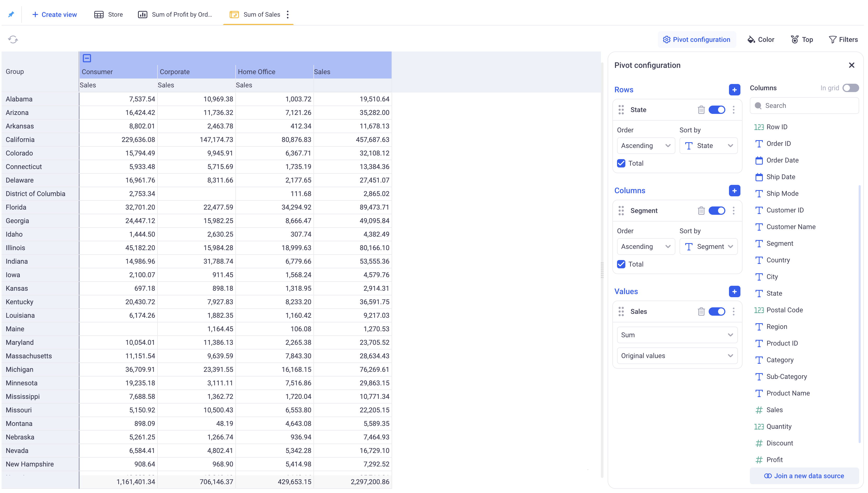Open the Color settings

click(x=760, y=40)
